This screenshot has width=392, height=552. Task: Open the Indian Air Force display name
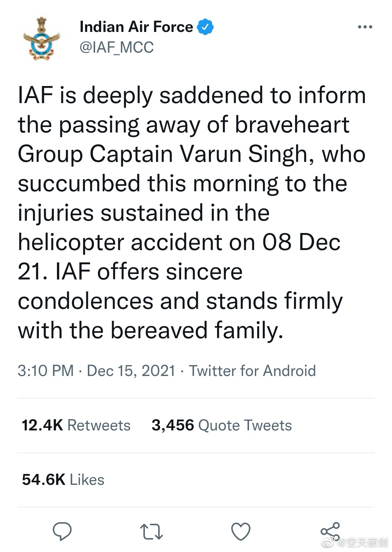tap(136, 27)
